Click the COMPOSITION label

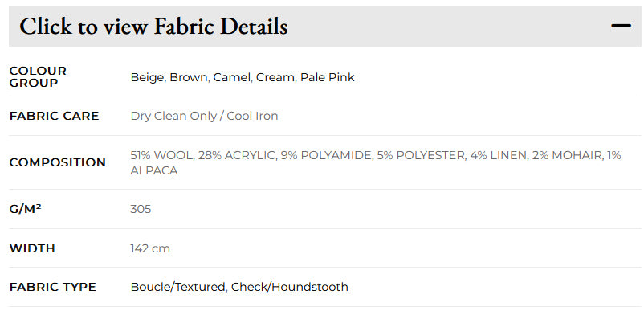point(58,162)
